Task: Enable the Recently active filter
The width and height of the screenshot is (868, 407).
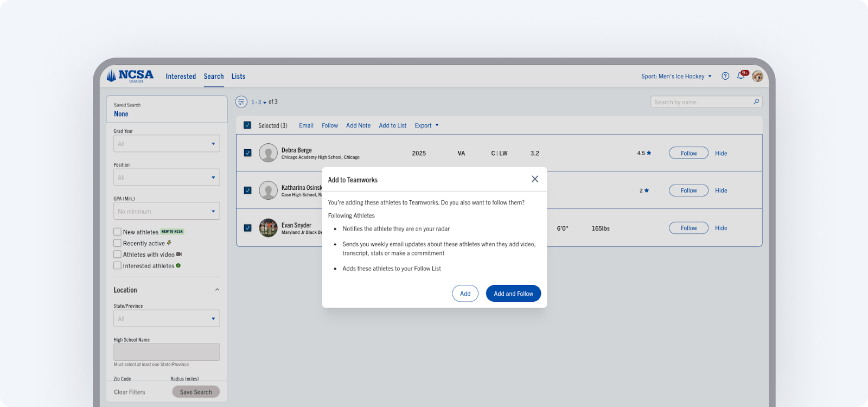Action: [117, 243]
